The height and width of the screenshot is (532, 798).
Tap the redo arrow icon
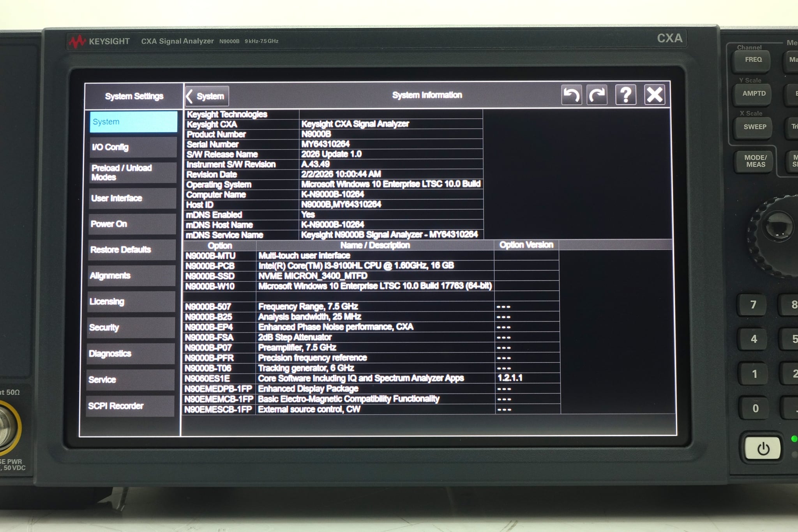pyautogui.click(x=597, y=95)
